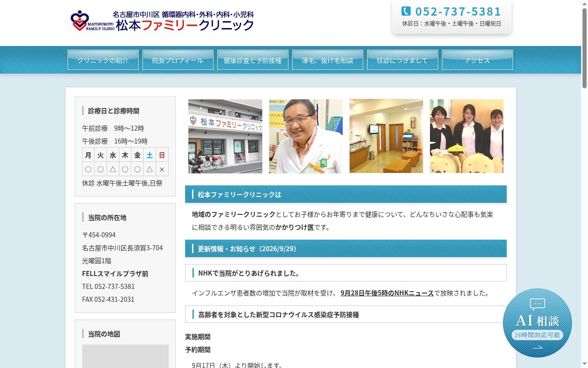This screenshot has height=368, width=588.
Task: Click the 高齢者を対象とした新型コロナウイルス感染症予防接種 heading
Action: click(346, 314)
